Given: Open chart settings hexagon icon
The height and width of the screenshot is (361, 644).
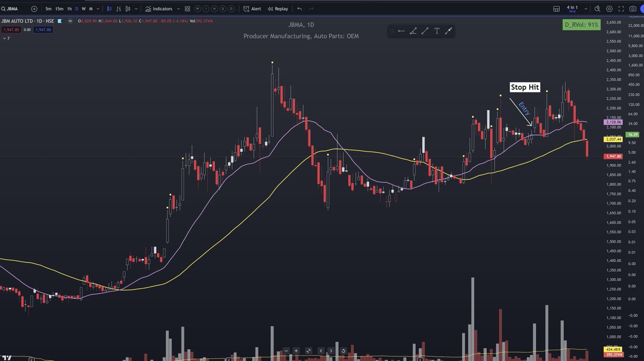Looking at the screenshot, I should coord(609,9).
